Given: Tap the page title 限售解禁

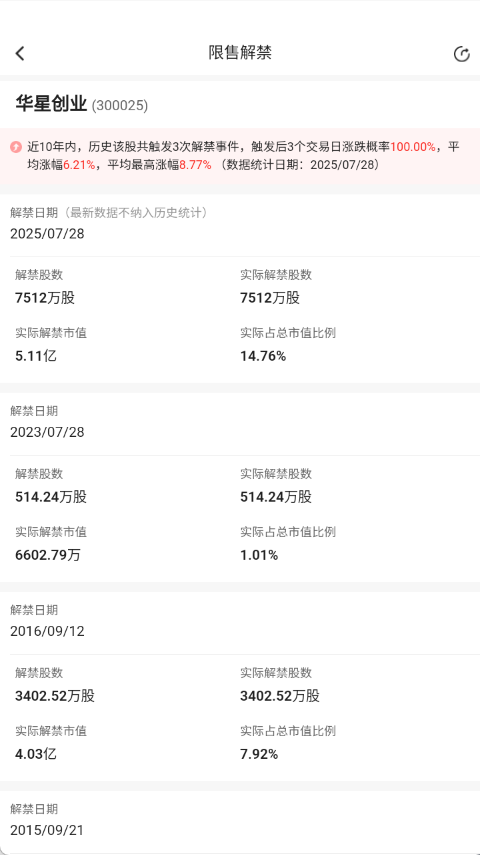Looking at the screenshot, I should tap(240, 53).
